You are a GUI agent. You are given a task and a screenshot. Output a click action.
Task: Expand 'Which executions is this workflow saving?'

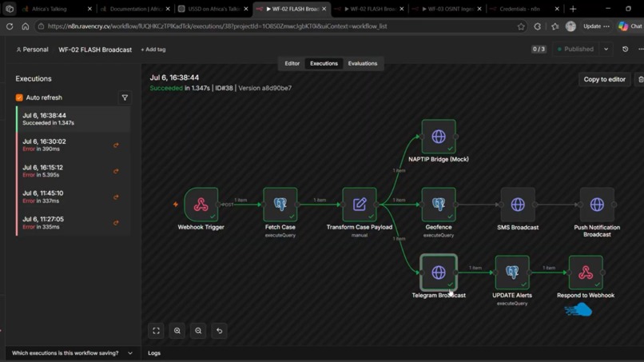(72, 353)
